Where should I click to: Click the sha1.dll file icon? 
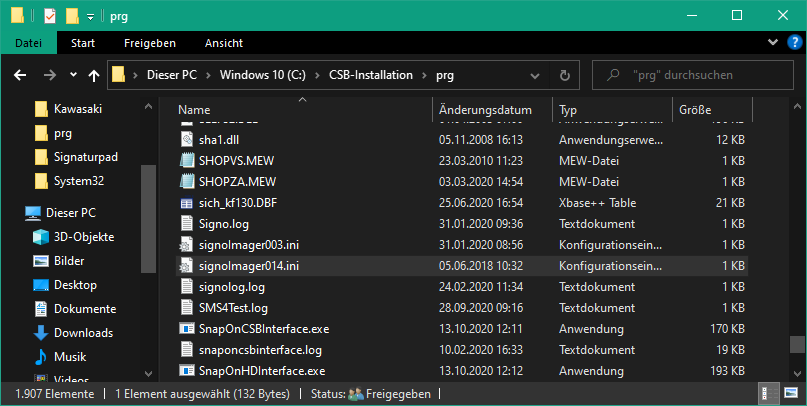186,139
